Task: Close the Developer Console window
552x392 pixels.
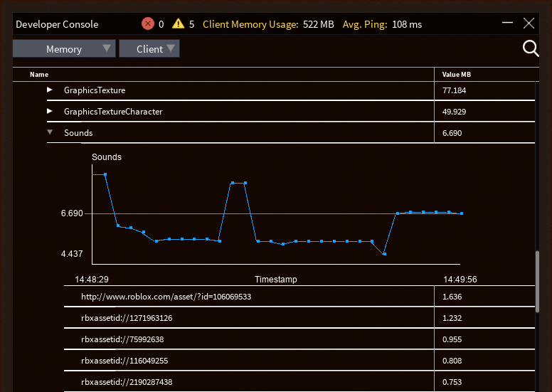Action: 529,23
